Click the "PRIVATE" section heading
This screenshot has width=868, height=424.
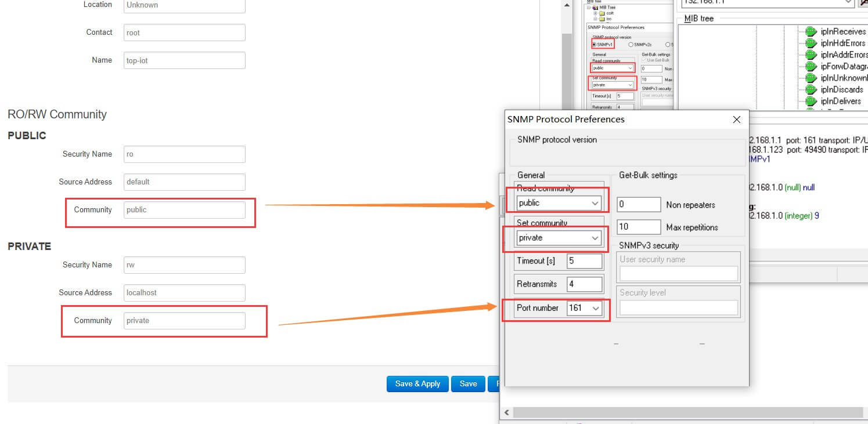(x=29, y=247)
